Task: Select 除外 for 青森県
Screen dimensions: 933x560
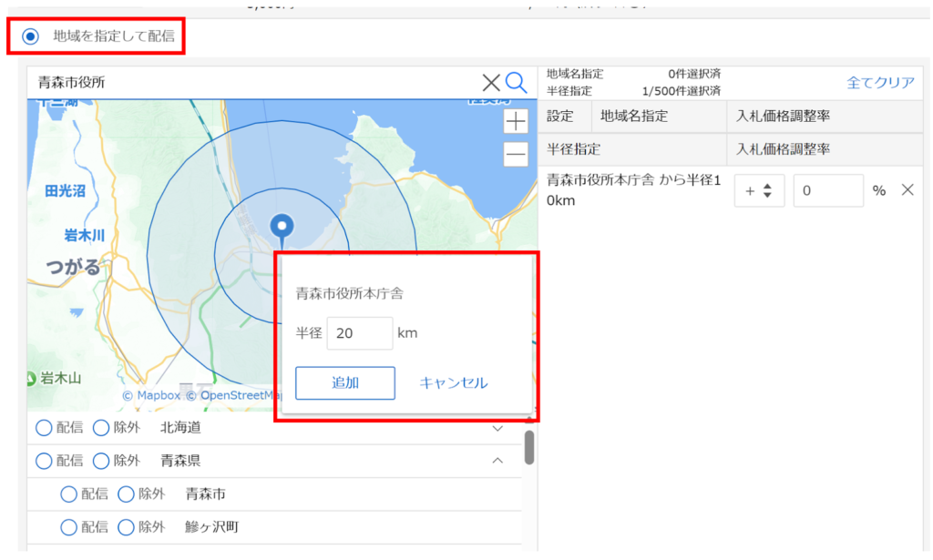Action: click(101, 461)
